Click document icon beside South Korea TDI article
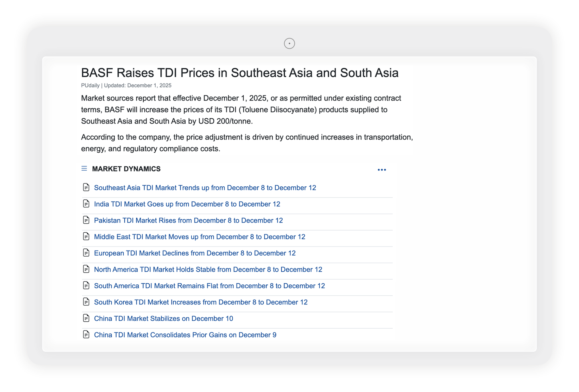Screen dimensions: 579x392 [86, 302]
